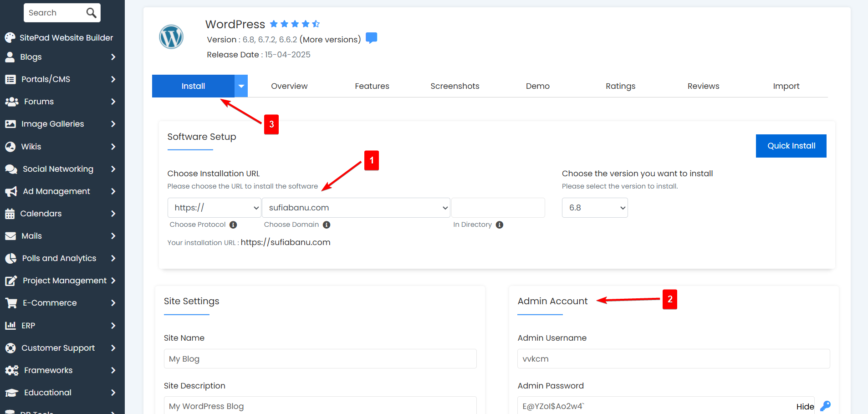
Task: Expand the Social Networking chevron
Action: point(113,169)
